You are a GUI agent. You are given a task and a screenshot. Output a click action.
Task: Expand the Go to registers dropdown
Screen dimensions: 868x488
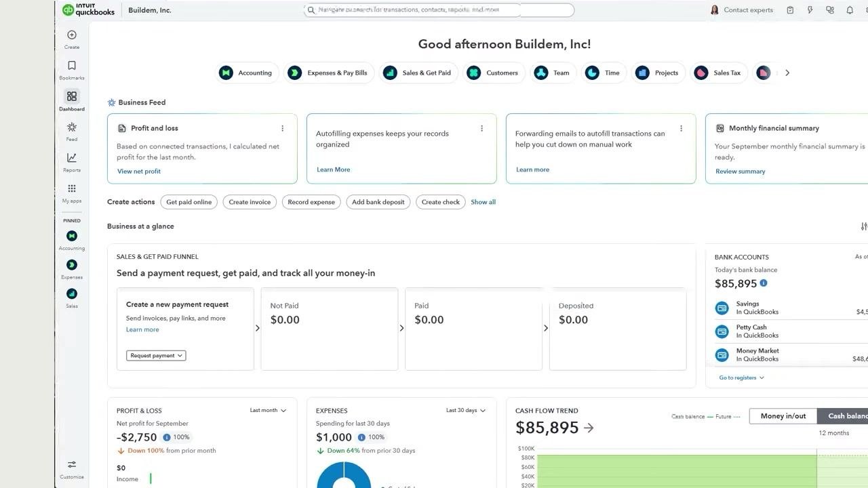[x=742, y=378]
